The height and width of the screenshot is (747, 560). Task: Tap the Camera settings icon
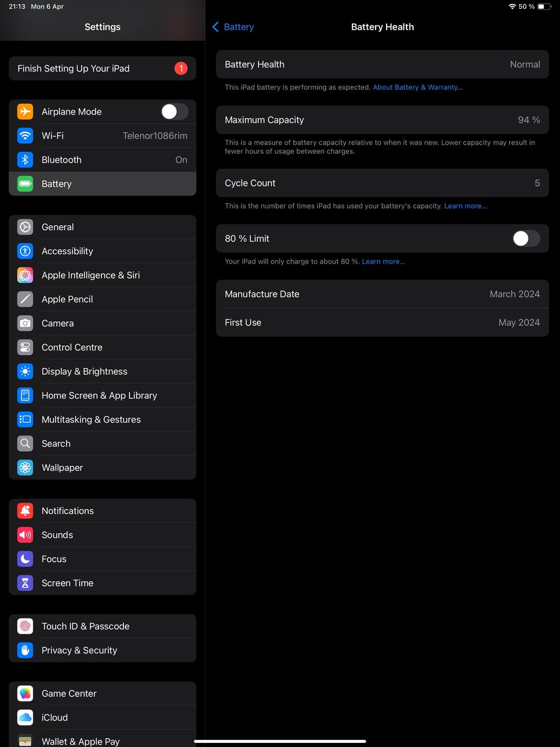click(25, 323)
